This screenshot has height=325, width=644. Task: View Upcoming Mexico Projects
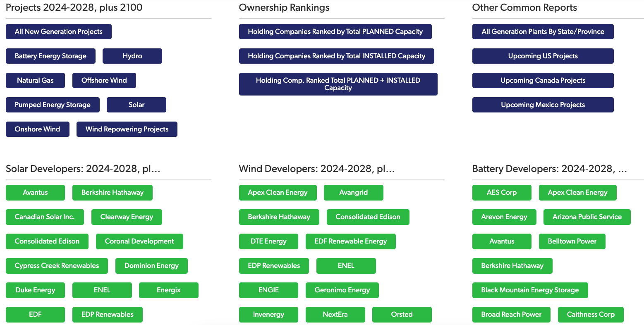click(x=543, y=105)
